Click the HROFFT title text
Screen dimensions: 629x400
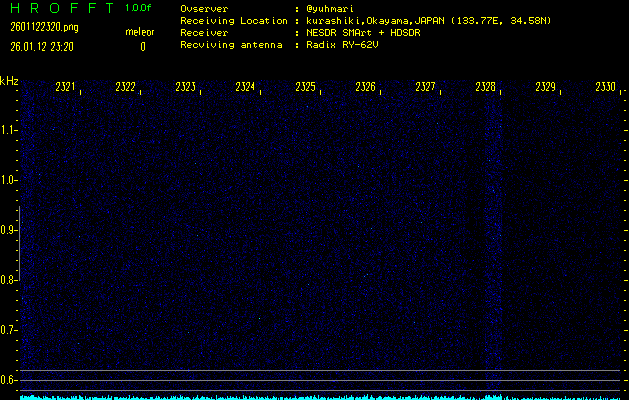tap(58, 9)
